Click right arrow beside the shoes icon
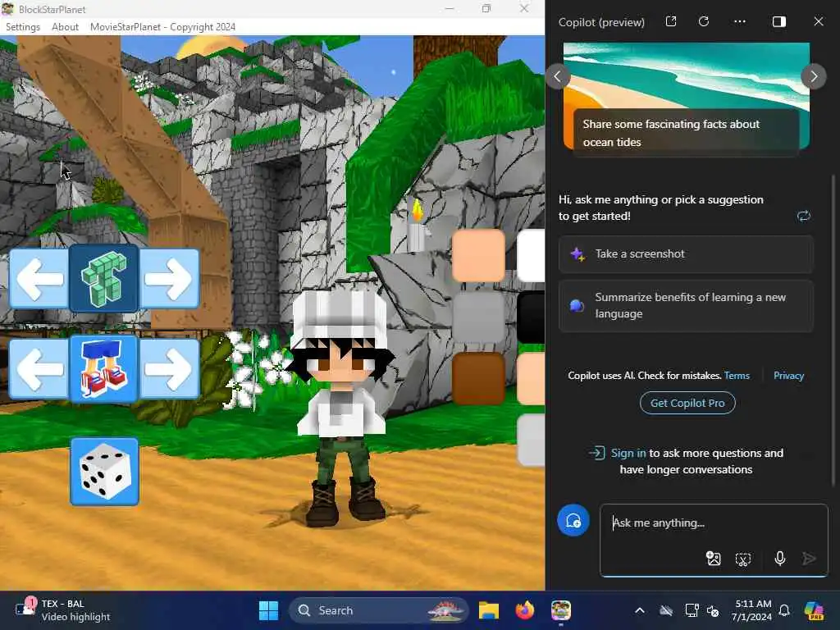The width and height of the screenshot is (840, 630). [x=169, y=369]
